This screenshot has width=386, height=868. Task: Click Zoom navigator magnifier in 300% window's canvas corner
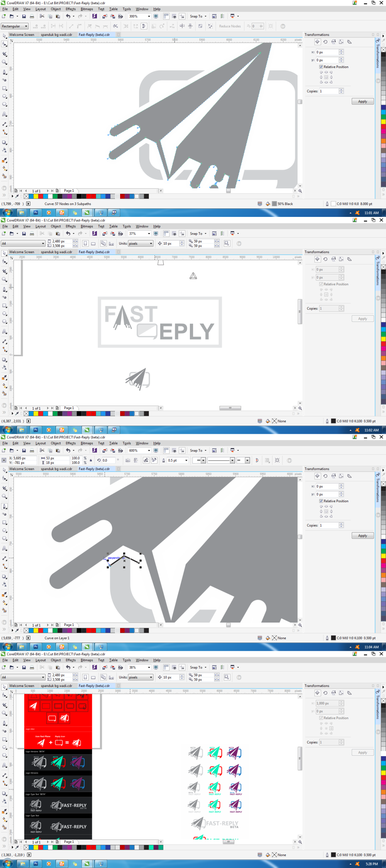[300, 191]
